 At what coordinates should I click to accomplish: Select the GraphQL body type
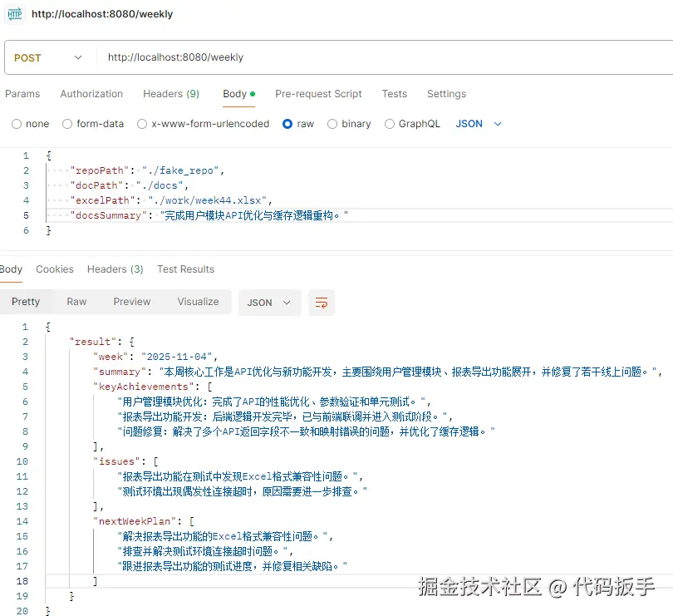pos(389,123)
